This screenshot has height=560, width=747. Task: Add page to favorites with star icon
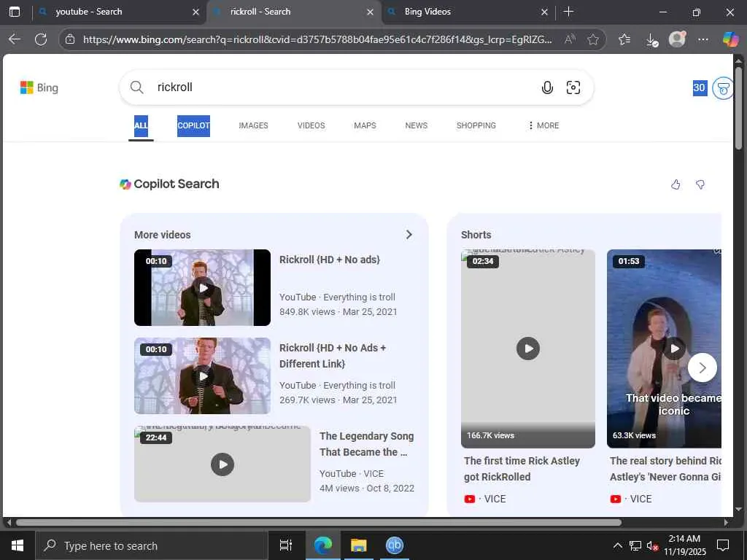tap(592, 39)
